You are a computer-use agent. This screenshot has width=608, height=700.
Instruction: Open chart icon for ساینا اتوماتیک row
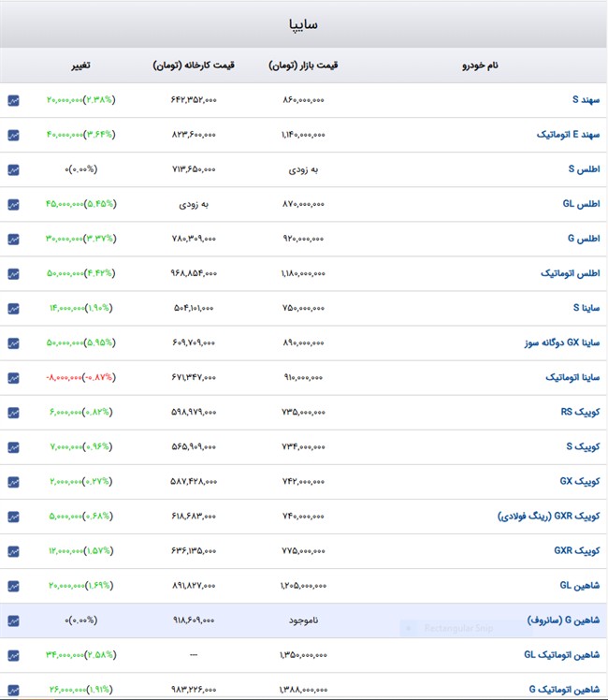point(13,377)
